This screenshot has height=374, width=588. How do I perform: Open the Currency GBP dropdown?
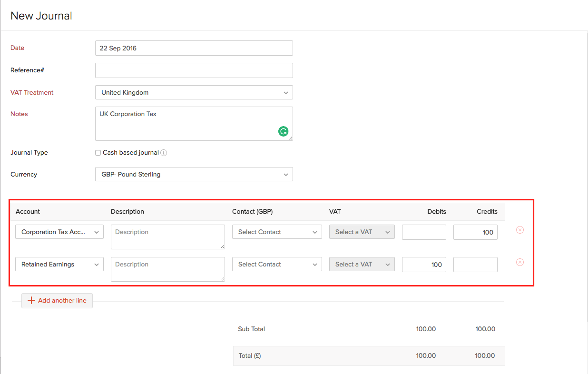point(194,175)
